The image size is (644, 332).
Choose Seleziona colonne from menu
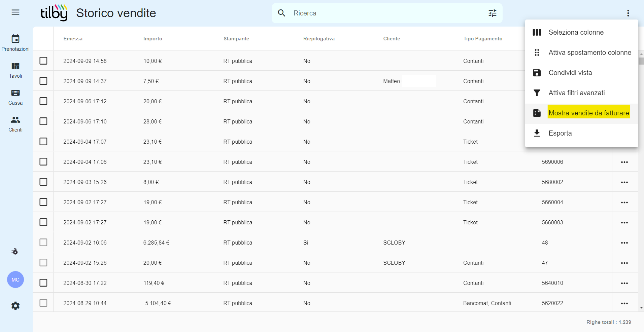(x=581, y=32)
